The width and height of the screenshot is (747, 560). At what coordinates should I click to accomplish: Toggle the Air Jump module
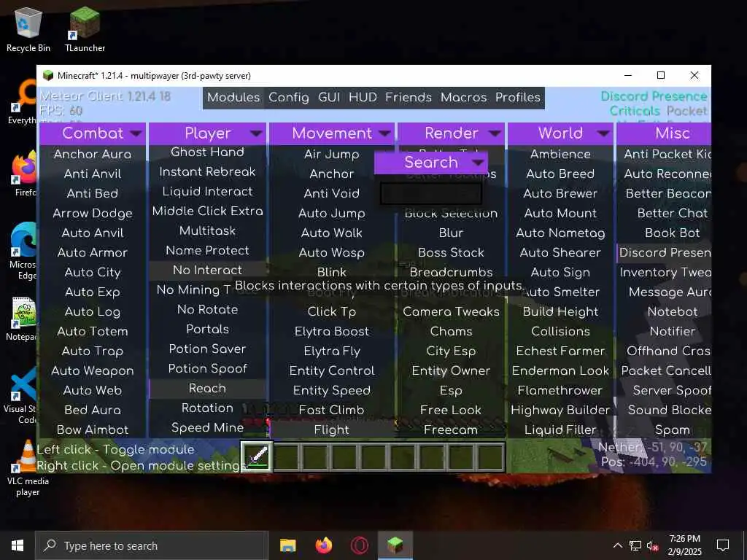(332, 155)
